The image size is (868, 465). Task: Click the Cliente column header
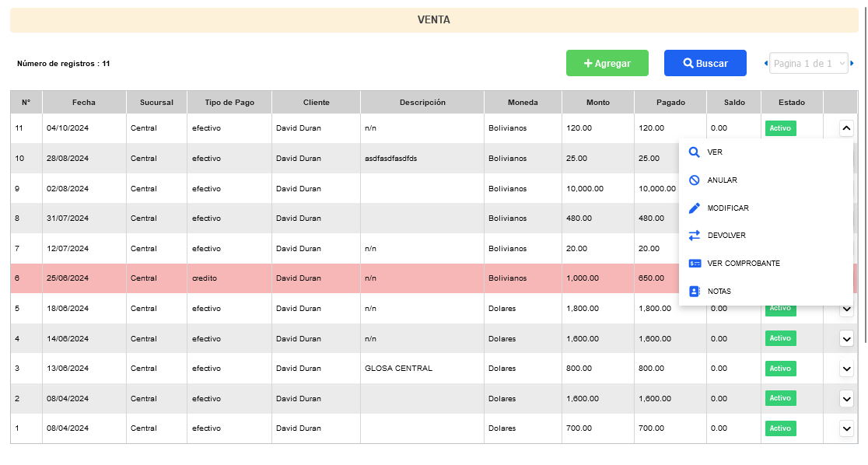click(316, 103)
